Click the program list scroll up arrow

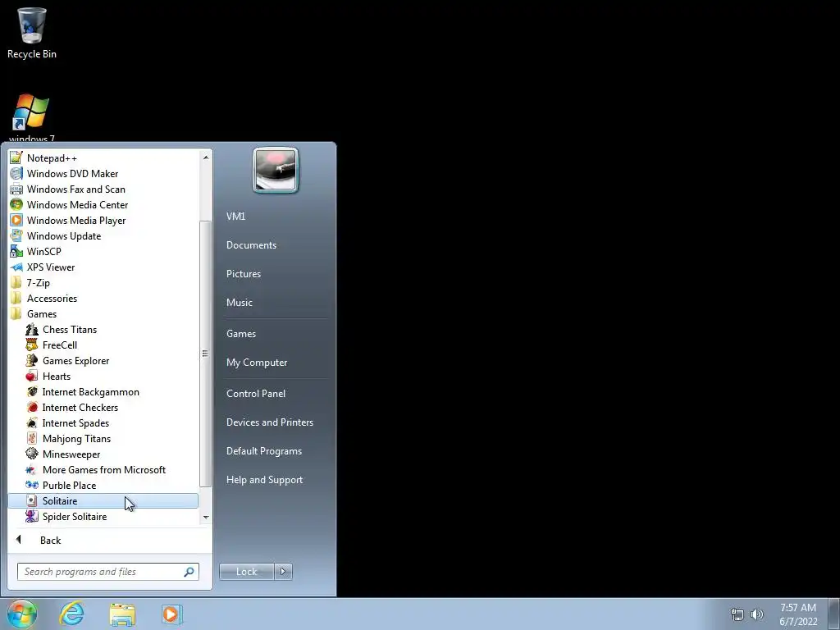(206, 157)
